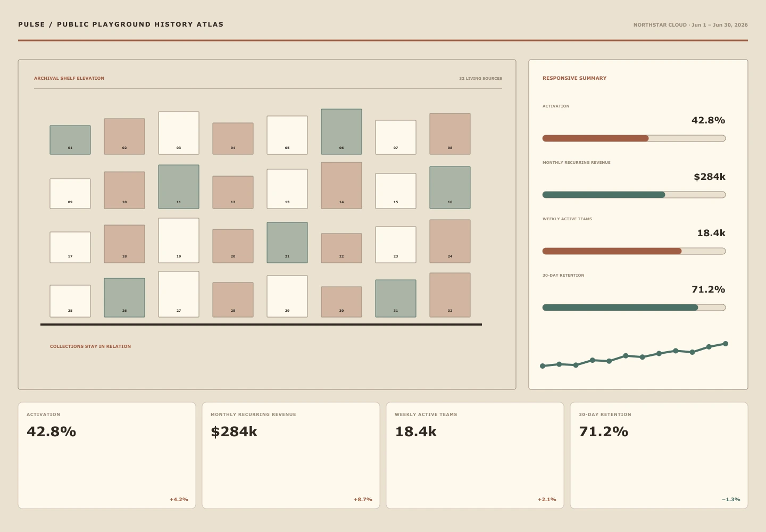Open the Monthly Recurring Revenue KPI card
The width and height of the screenshot is (766, 532).
click(291, 455)
